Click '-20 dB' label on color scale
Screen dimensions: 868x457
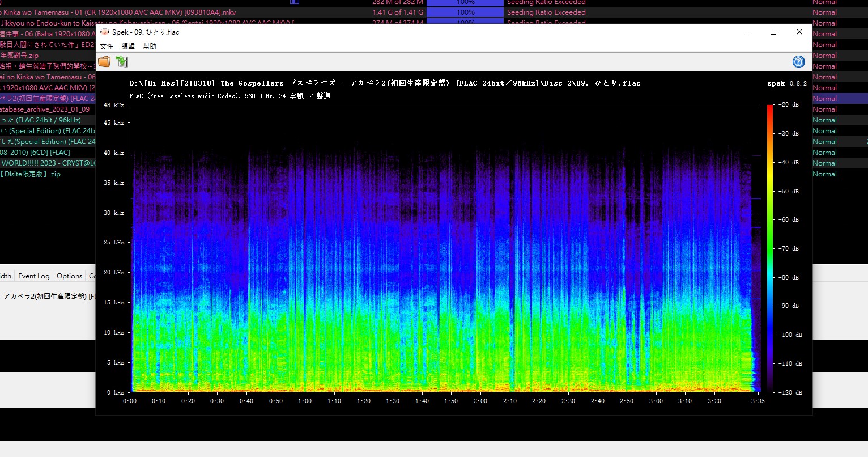789,105
